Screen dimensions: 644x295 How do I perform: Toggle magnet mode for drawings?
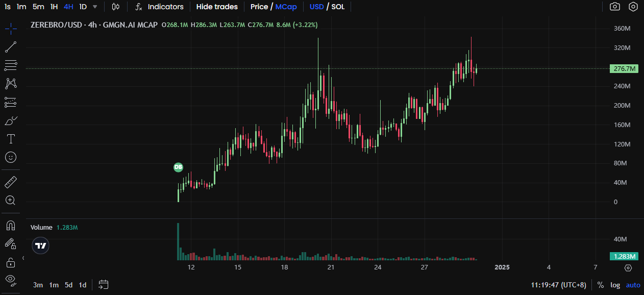tap(11, 225)
